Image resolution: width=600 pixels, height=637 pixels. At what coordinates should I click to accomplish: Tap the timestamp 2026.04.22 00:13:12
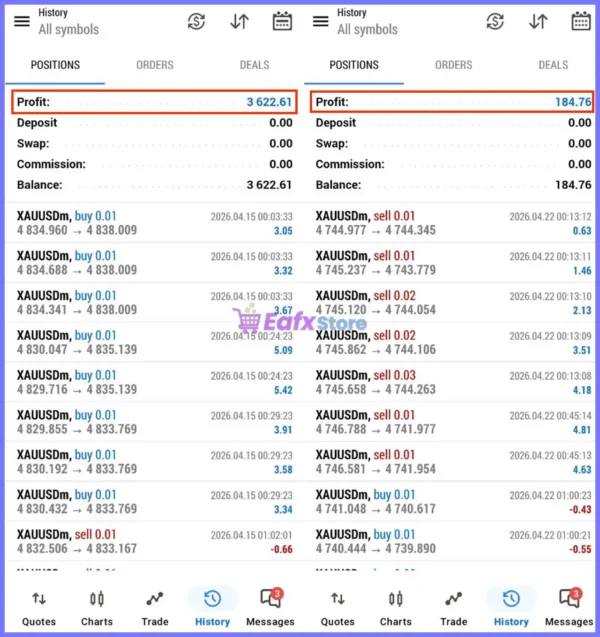click(550, 217)
